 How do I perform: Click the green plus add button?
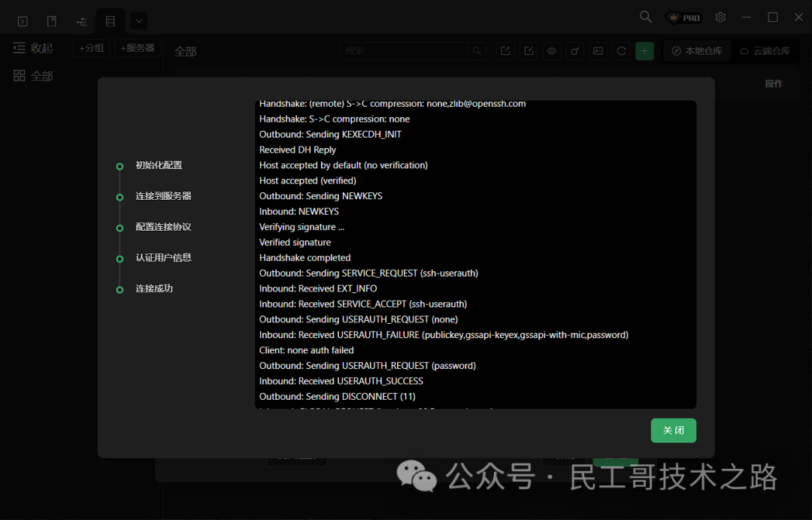(x=644, y=50)
